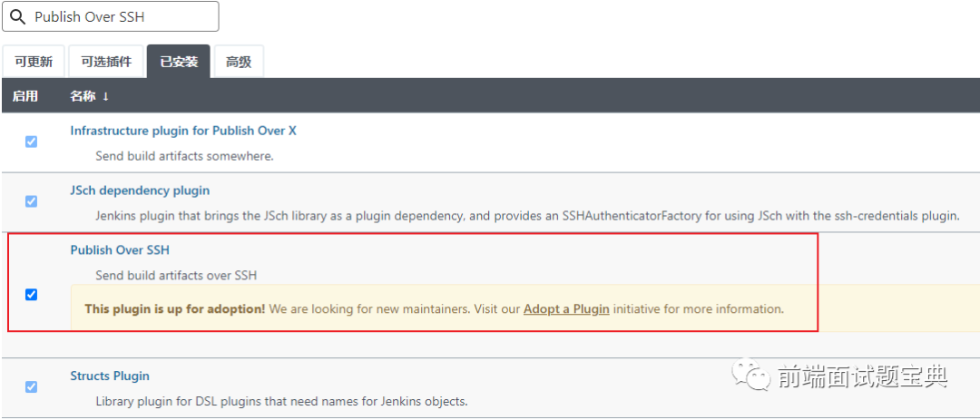The width and height of the screenshot is (980, 420).
Task: Focus the Publish Over SSH search field
Action: pos(111,16)
